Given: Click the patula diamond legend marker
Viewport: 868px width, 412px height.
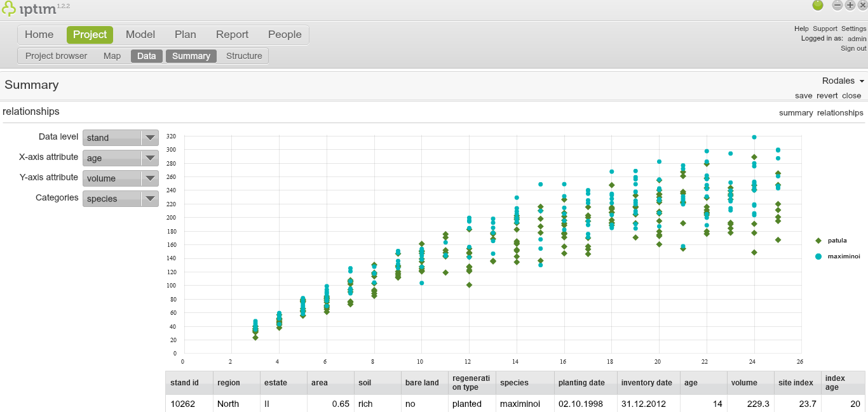Looking at the screenshot, I should (x=818, y=241).
